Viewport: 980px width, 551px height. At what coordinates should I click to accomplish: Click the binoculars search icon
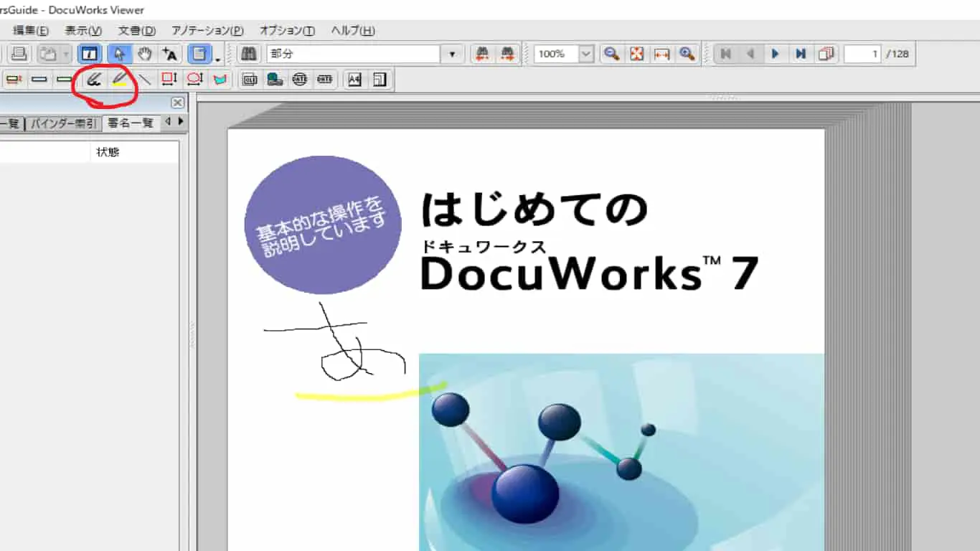pos(248,54)
